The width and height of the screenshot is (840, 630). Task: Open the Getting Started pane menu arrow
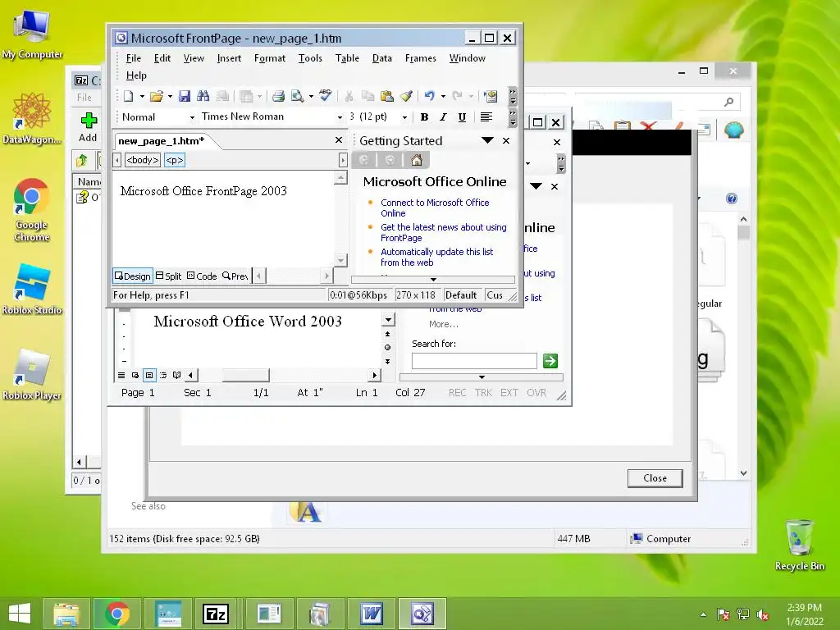pos(487,140)
